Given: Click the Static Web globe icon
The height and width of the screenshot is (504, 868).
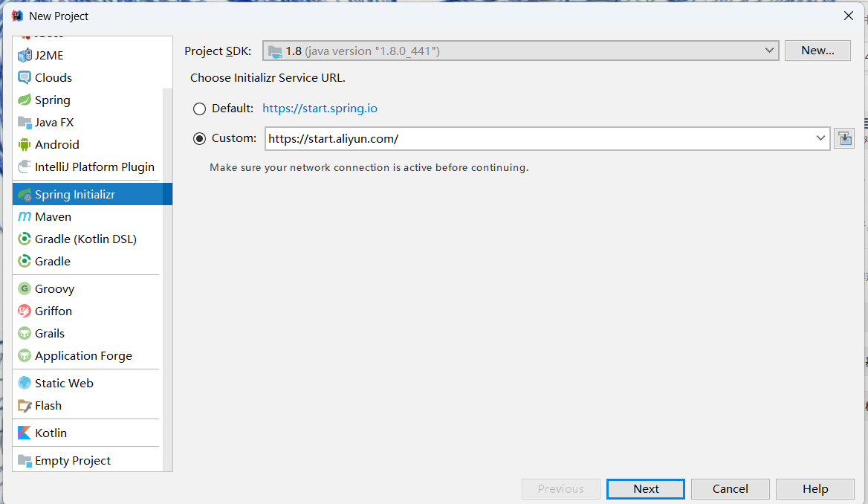Looking at the screenshot, I should pos(25,383).
